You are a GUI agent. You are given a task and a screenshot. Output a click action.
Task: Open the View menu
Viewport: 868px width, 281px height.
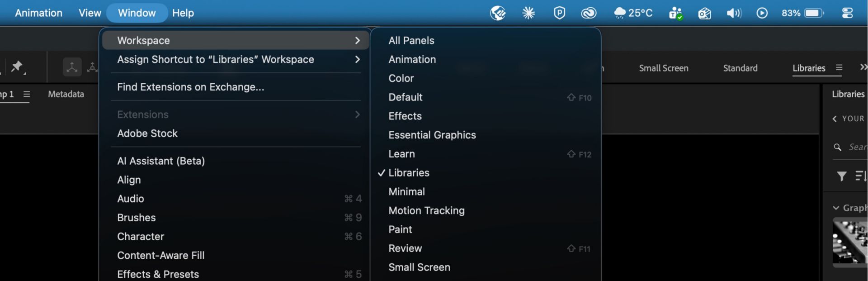point(90,13)
